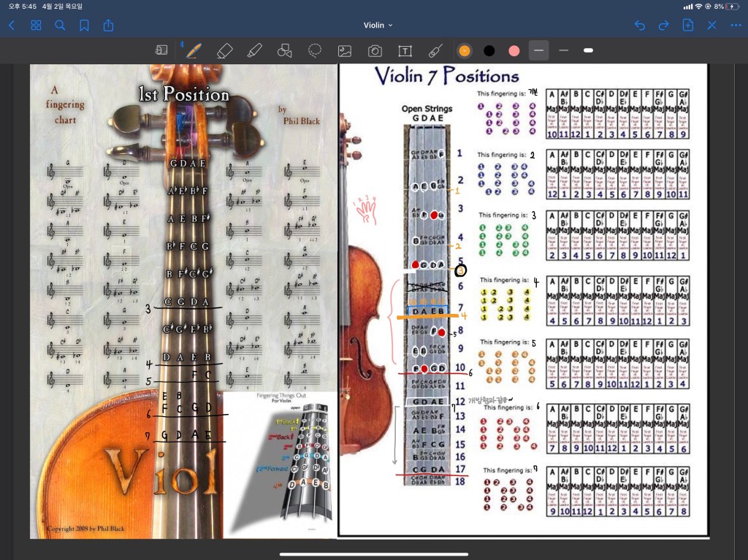748x560 pixels.
Task: Select the Pen tool
Action: tap(194, 50)
